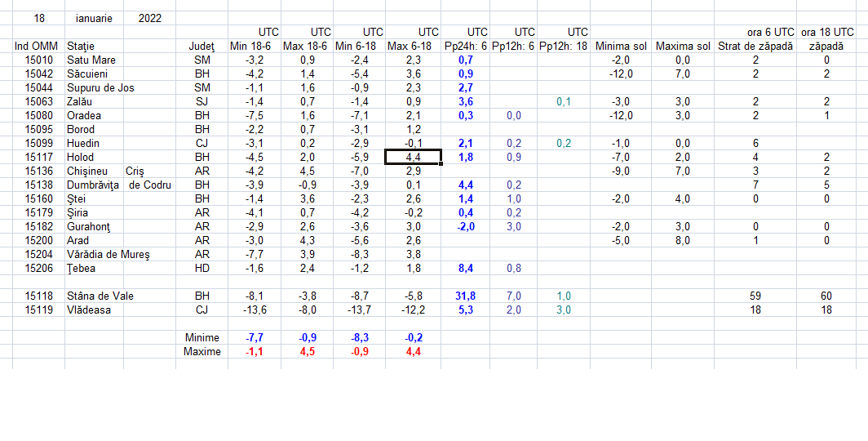Select the Dumbrăviţa station cell

pos(92,185)
